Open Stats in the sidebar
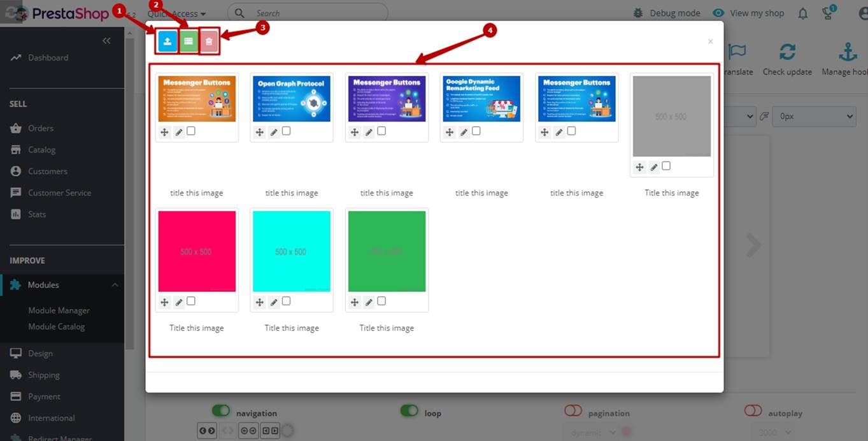The height and width of the screenshot is (441, 868). click(x=37, y=214)
